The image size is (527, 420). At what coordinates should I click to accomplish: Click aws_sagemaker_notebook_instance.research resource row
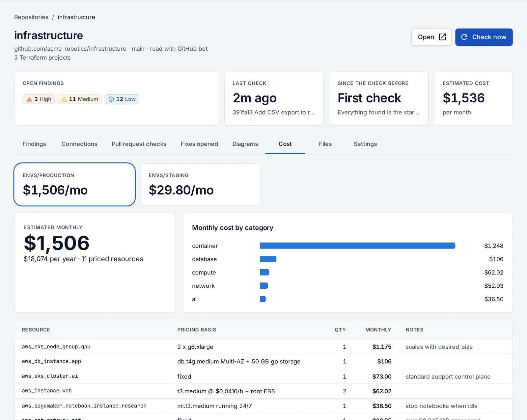coord(263,406)
